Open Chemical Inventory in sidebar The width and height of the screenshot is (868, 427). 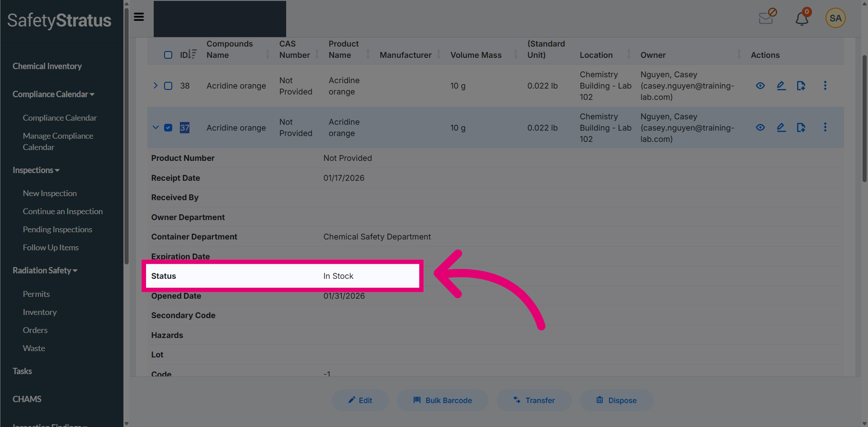click(47, 66)
